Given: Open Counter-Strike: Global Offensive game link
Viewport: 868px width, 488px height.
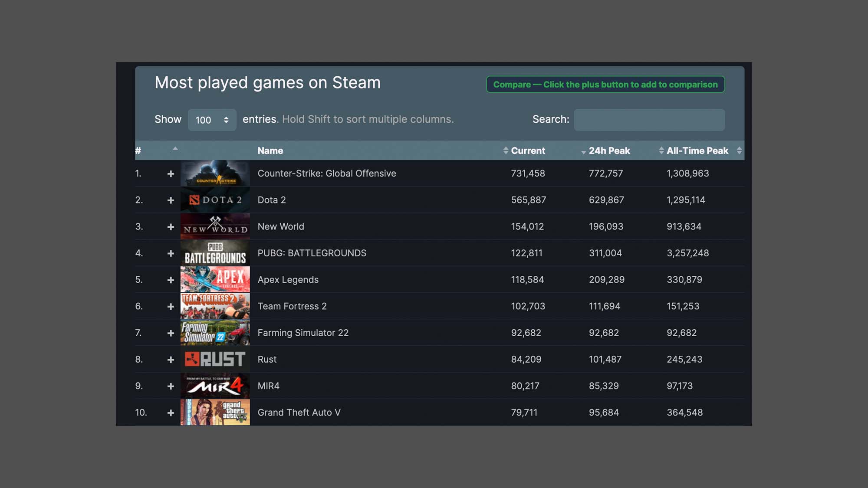Looking at the screenshot, I should coord(327,174).
